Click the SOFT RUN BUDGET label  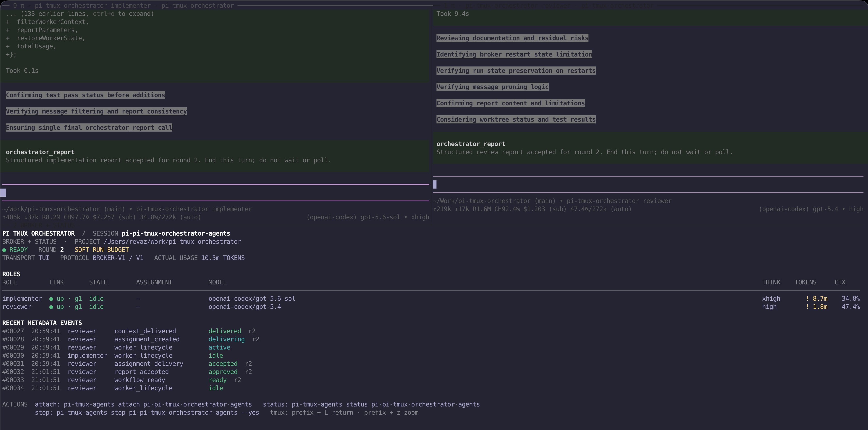click(102, 250)
